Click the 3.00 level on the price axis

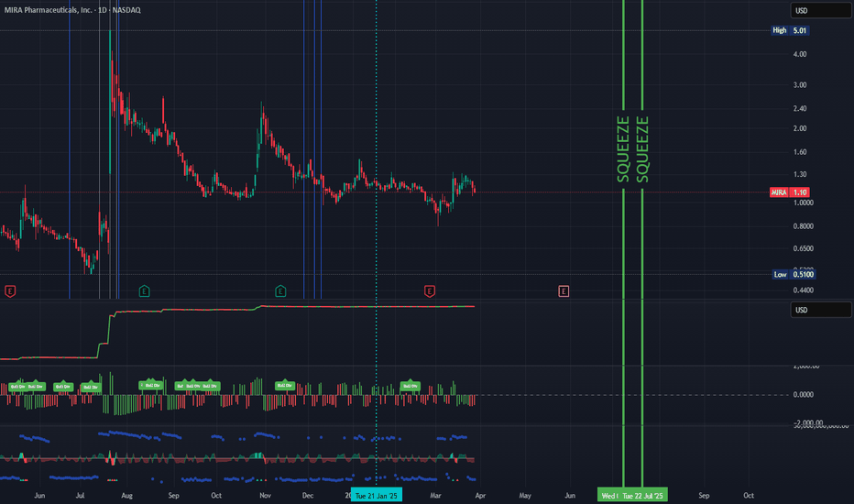(x=800, y=85)
